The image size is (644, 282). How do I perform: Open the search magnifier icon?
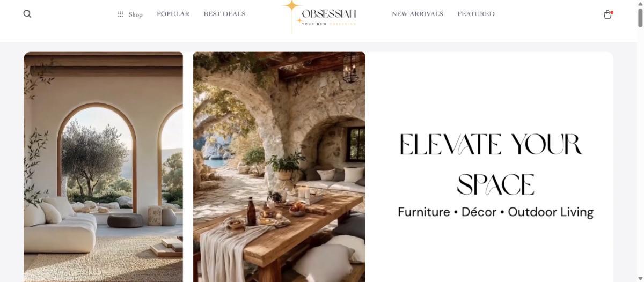coord(27,14)
